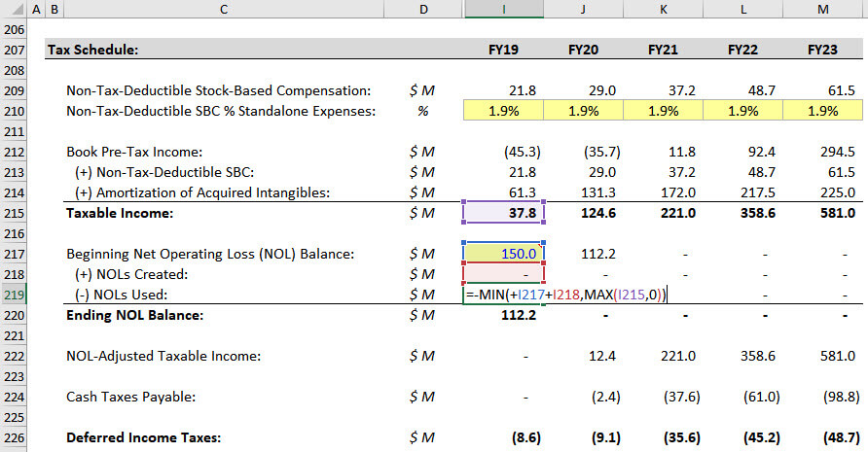Click FY21 Book Pre-Tax Income 11.8
The width and height of the screenshot is (868, 452).
click(x=681, y=153)
